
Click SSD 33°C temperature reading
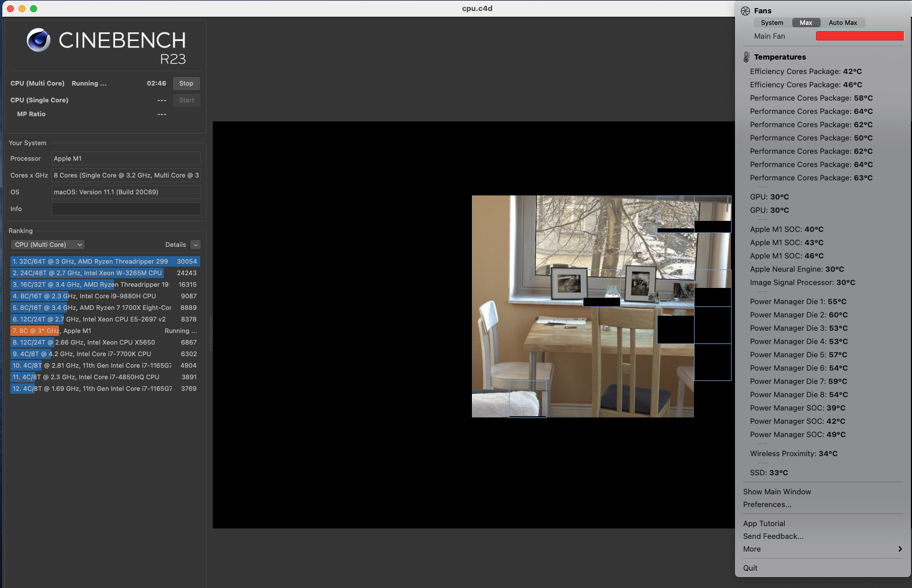(769, 473)
